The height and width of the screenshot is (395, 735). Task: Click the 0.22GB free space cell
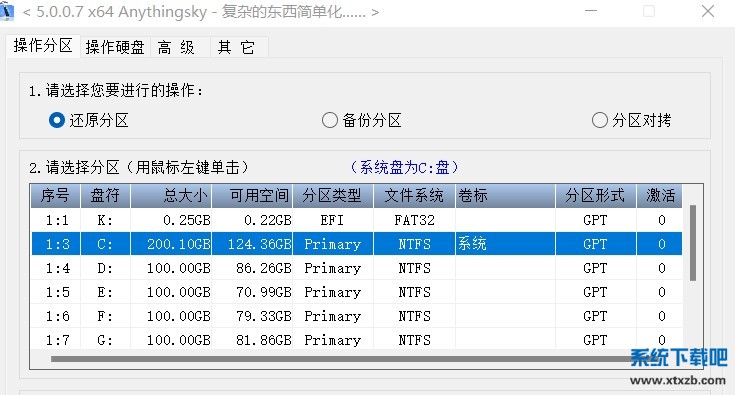252,220
